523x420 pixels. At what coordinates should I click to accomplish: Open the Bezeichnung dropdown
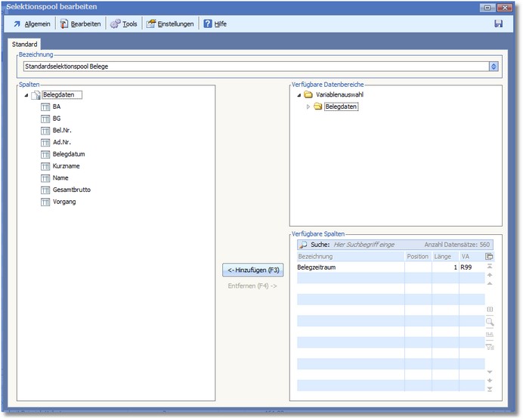point(494,66)
